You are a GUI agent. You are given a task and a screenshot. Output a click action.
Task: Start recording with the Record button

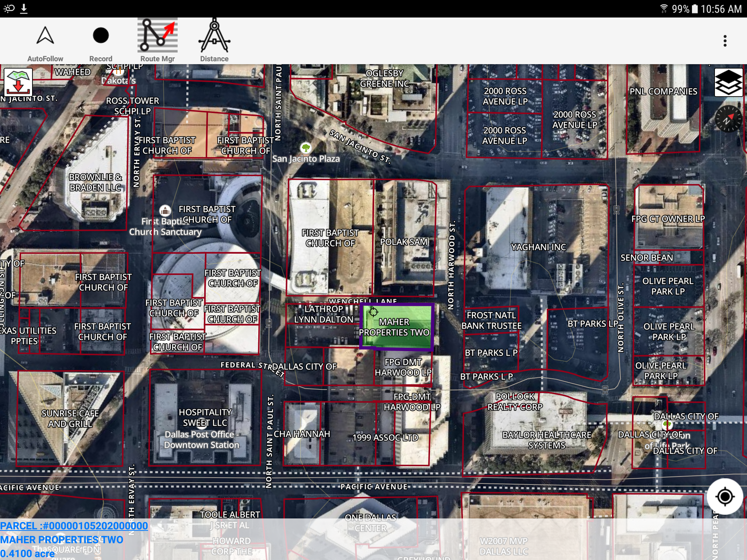pos(101,36)
